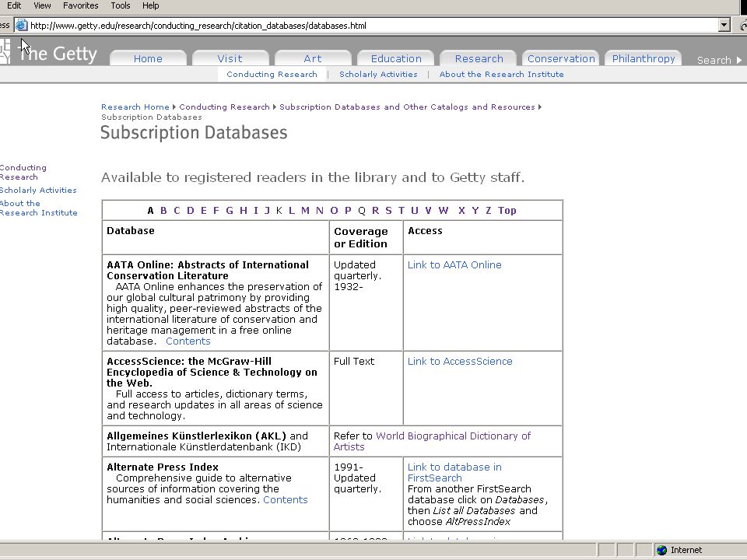Click Subscription Databases and Other Catalogs breadcrumb
Viewport: 747px width, 560px height.
(x=407, y=107)
